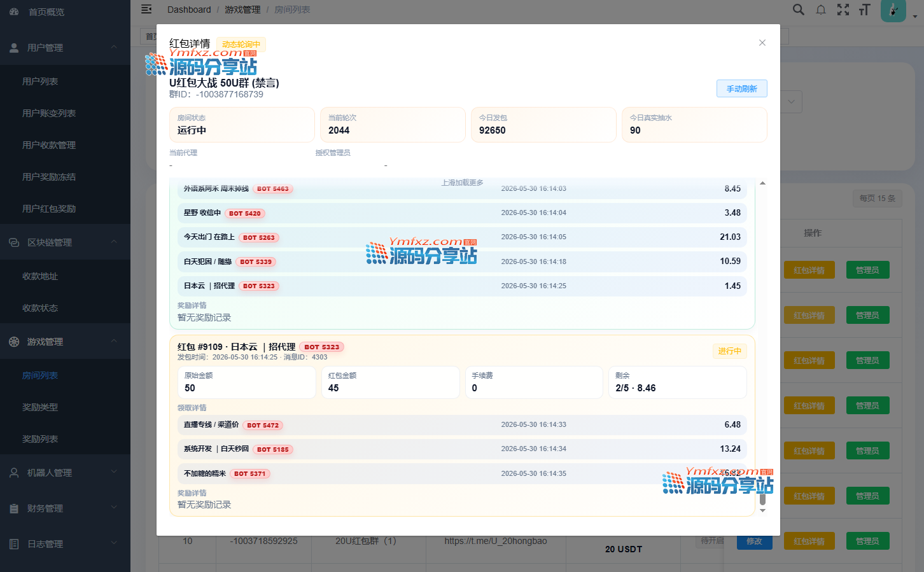Click the Dashboard breadcrumb link
Image resolution: width=924 pixels, height=572 pixels.
[x=189, y=10]
